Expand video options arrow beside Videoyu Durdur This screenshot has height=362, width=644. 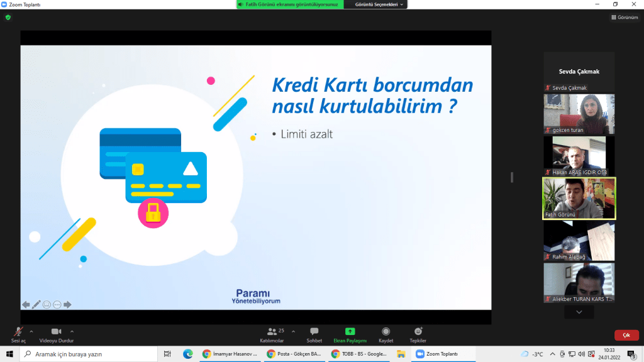point(72,331)
